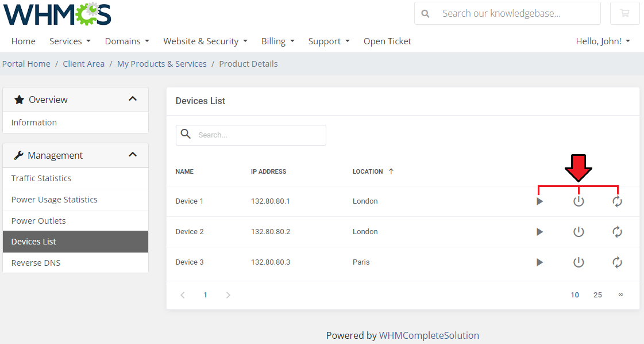Show 25 entries per page
Image resolution: width=644 pixels, height=344 pixels.
click(x=597, y=295)
